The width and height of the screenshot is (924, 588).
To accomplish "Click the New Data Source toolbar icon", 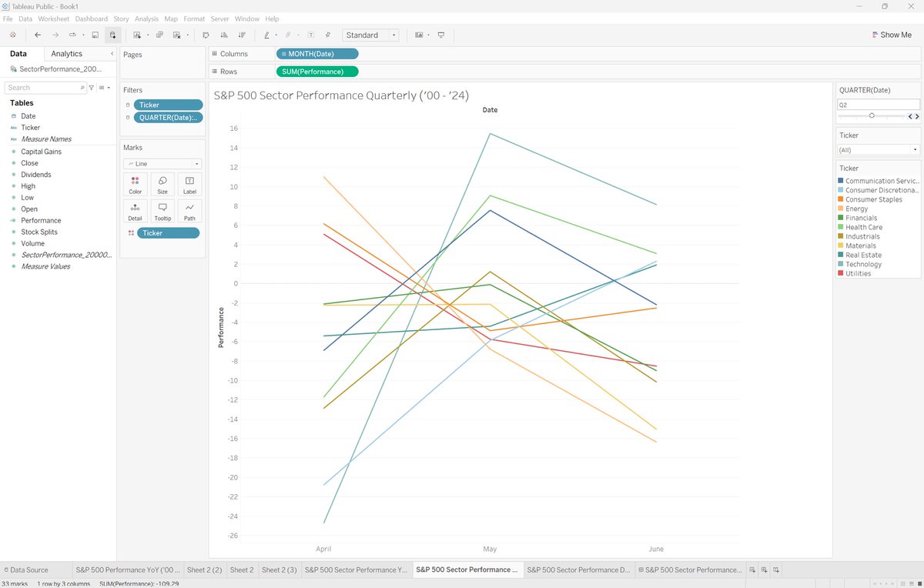I will tap(112, 35).
